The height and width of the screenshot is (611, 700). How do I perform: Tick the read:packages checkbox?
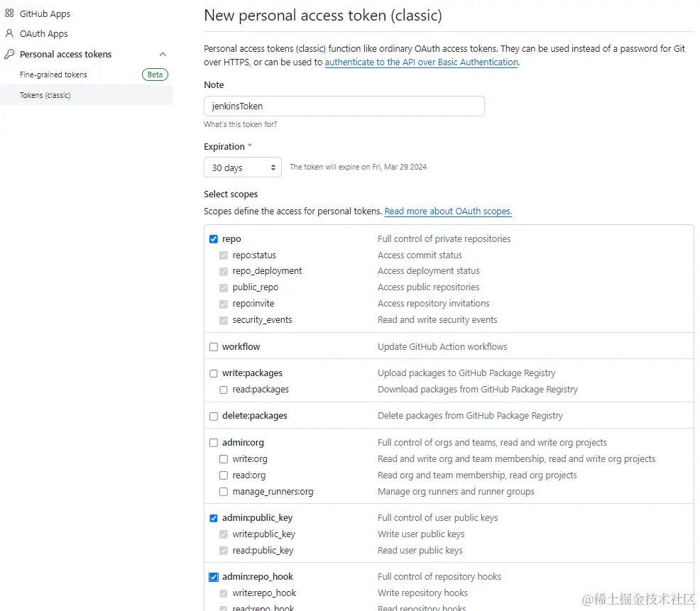pos(224,390)
